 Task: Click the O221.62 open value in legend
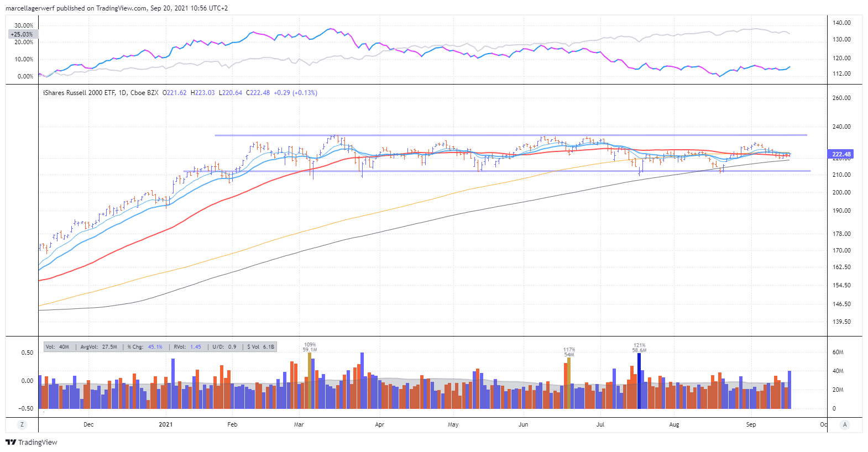[175, 93]
